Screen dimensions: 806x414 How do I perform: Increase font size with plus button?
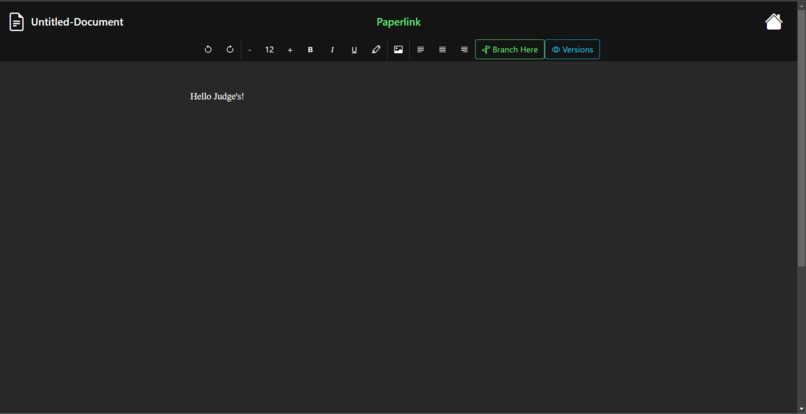pyautogui.click(x=290, y=50)
